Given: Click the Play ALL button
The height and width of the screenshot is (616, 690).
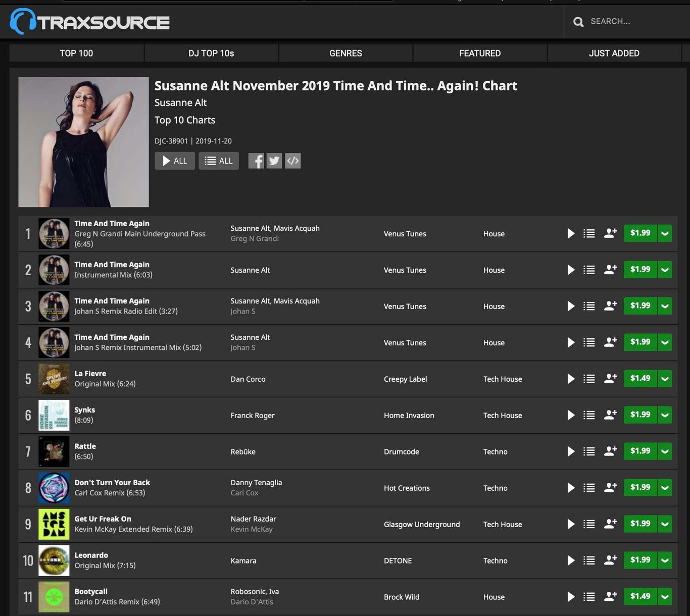Looking at the screenshot, I should coord(175,161).
